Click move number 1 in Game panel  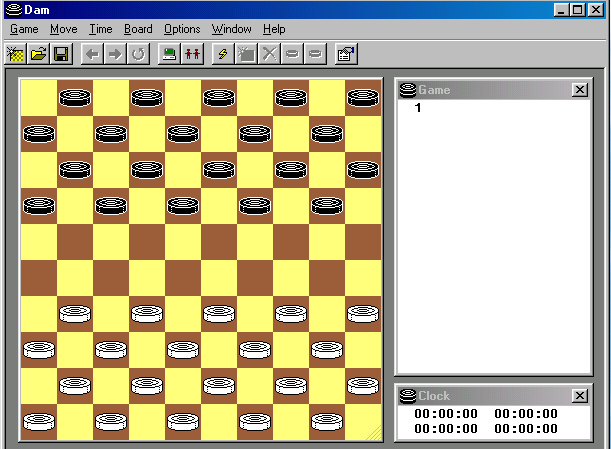pos(418,108)
